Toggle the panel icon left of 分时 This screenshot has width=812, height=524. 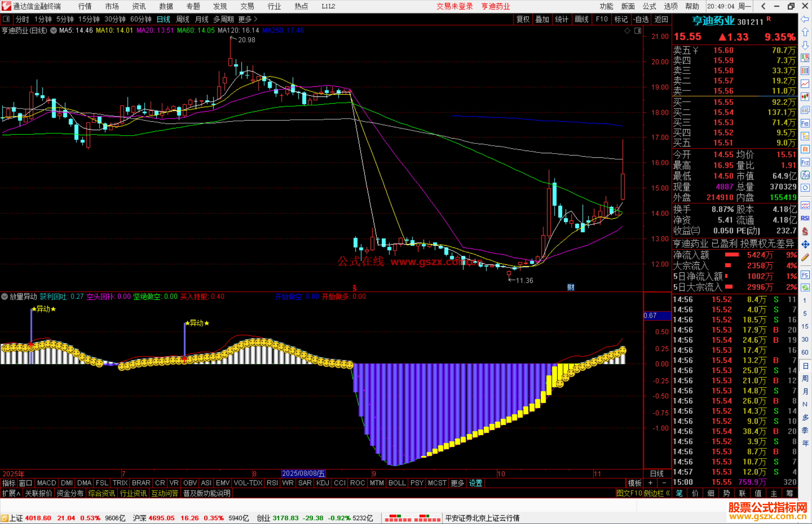(6, 19)
